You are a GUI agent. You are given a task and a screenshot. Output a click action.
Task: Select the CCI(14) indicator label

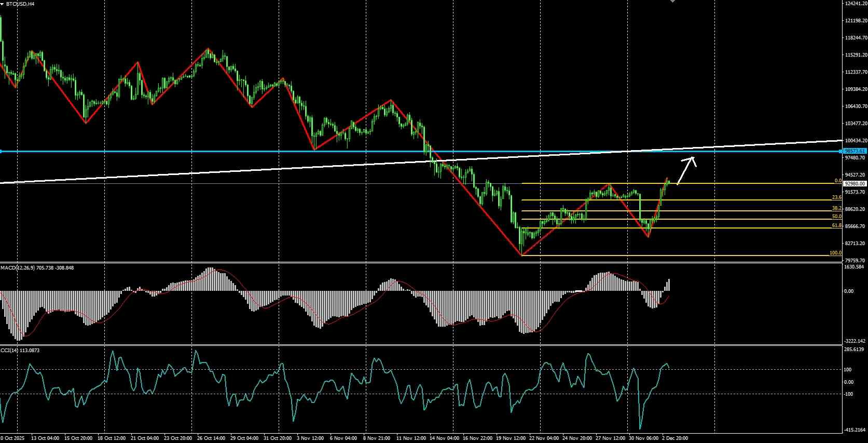point(20,351)
